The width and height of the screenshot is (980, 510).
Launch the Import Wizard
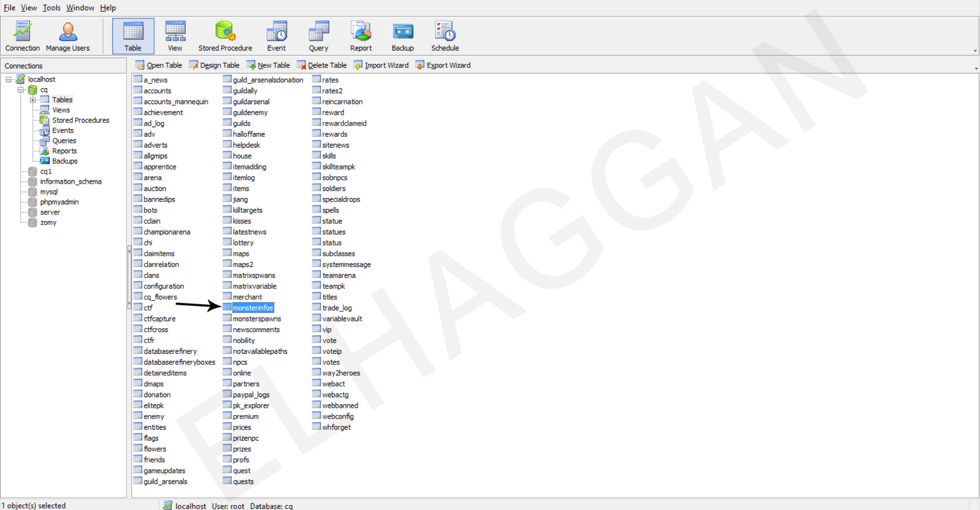[381, 65]
